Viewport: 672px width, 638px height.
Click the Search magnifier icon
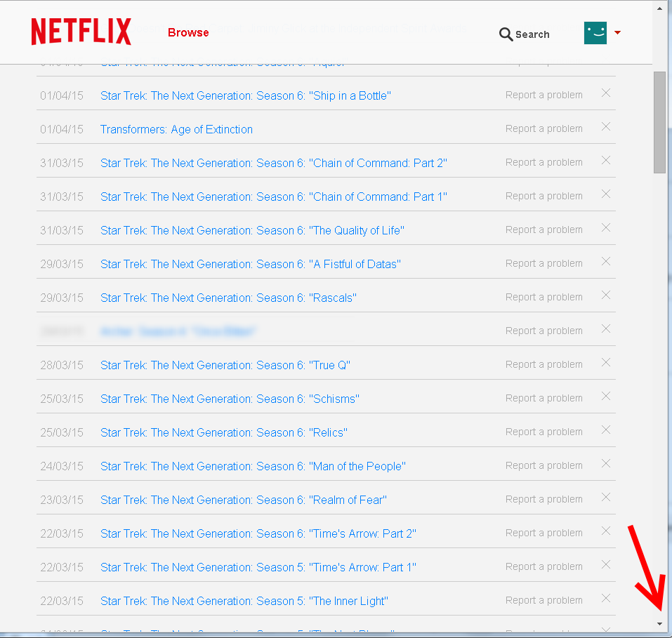tap(506, 34)
